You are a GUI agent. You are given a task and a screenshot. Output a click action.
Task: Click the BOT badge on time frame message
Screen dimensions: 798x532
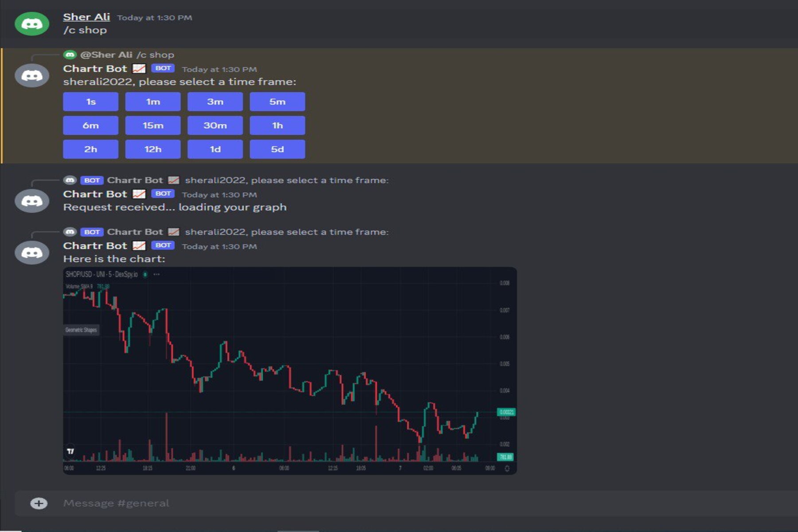(x=163, y=68)
